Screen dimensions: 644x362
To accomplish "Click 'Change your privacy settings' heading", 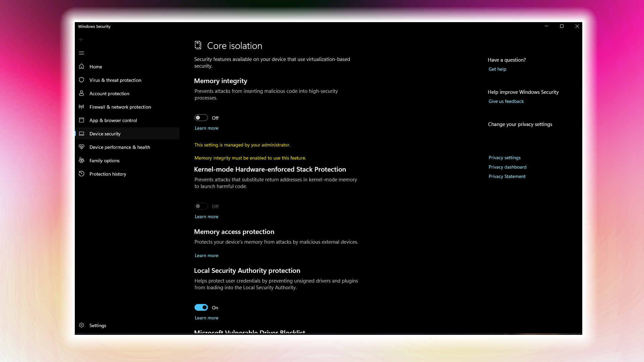I will click(x=520, y=124).
